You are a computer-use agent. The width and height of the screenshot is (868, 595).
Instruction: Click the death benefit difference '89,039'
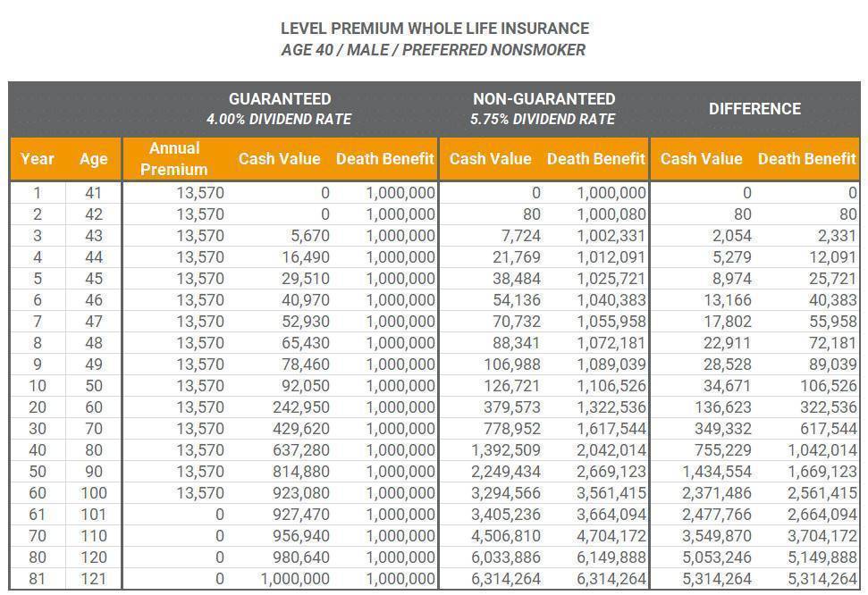(x=832, y=365)
